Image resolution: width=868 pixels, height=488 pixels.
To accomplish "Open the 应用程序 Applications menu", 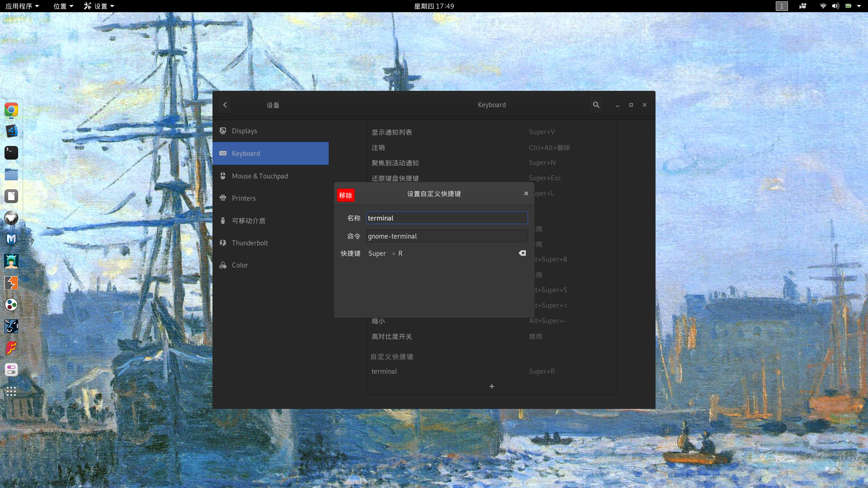I will pyautogui.click(x=22, y=6).
